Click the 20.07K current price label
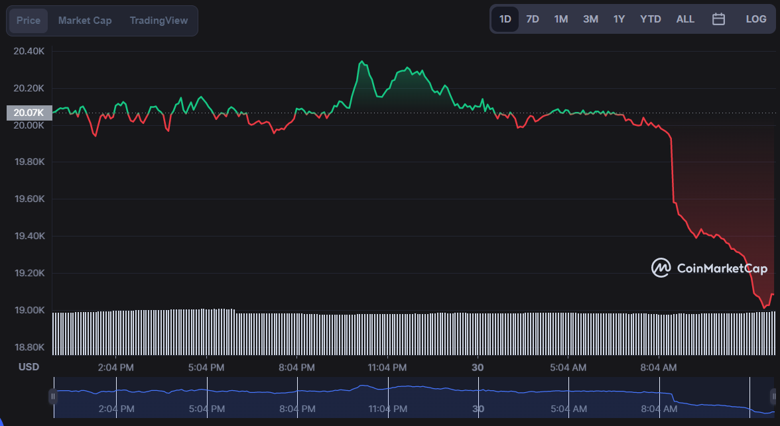The height and width of the screenshot is (426, 780). point(28,113)
